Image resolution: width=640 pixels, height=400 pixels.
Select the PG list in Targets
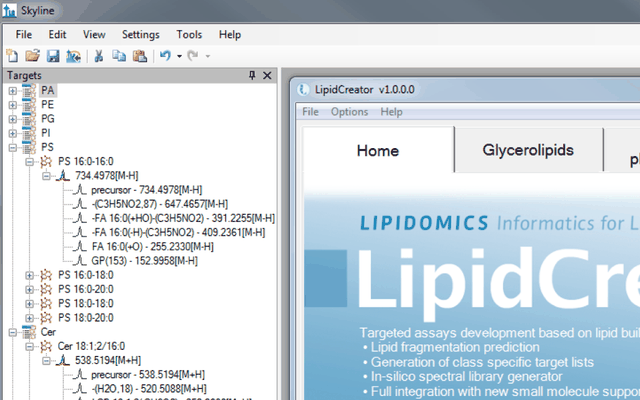(x=48, y=119)
